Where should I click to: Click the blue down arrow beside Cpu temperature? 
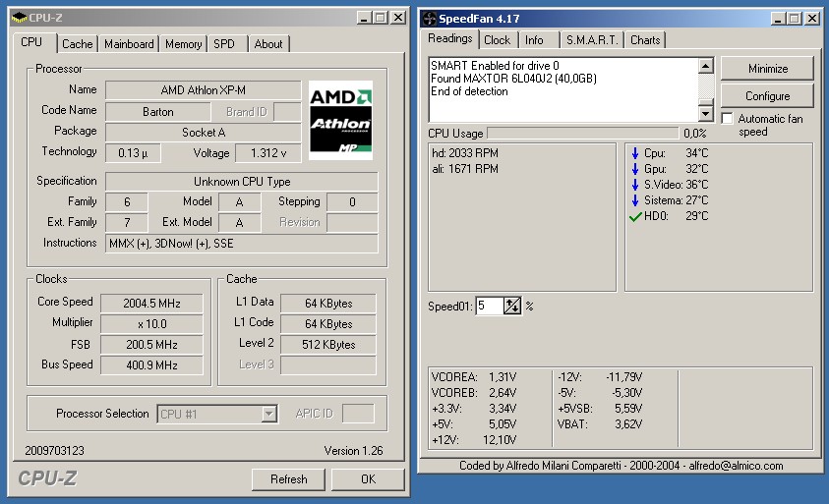coord(635,153)
